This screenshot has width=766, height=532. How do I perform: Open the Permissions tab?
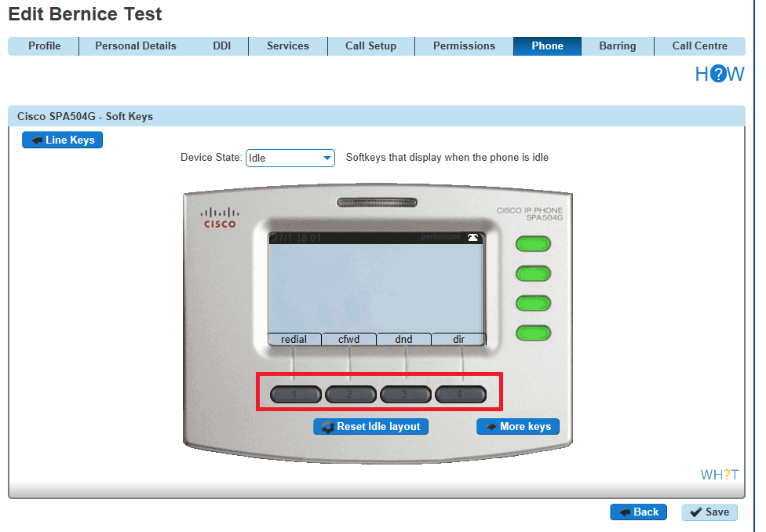pos(464,46)
